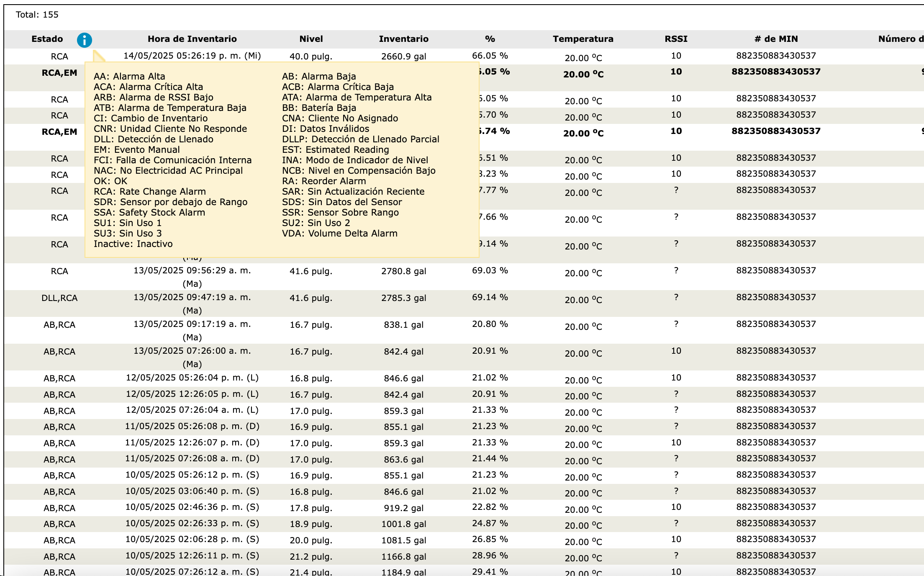This screenshot has height=576, width=924.
Task: Click tooltip entry RCA: Rate Change Alarm
Action: coord(150,191)
